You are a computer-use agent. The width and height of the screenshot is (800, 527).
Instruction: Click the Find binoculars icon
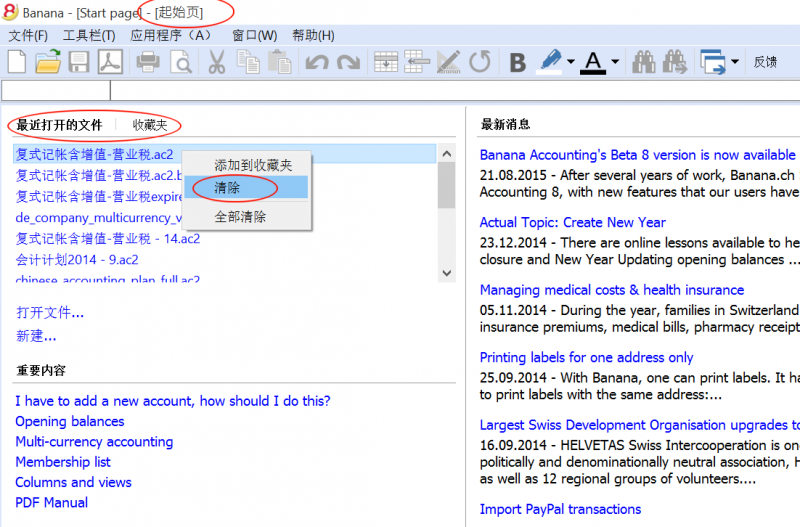coord(644,62)
